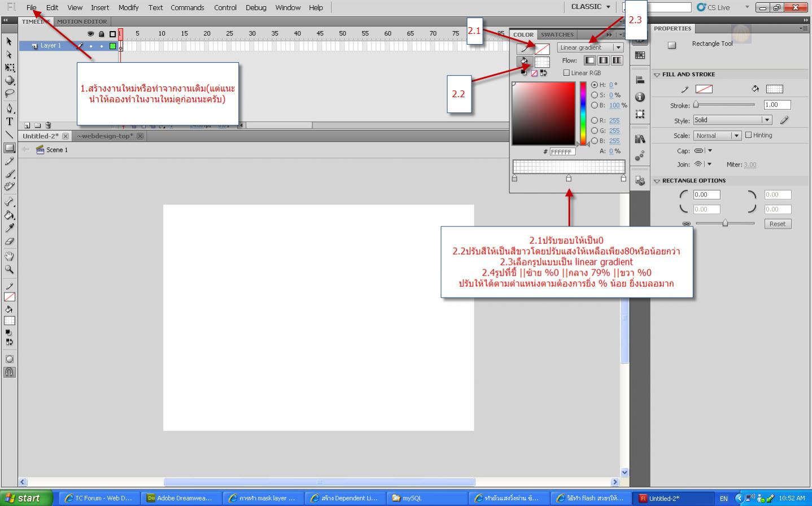Pick the Paint Bucket tool

pos(9,215)
